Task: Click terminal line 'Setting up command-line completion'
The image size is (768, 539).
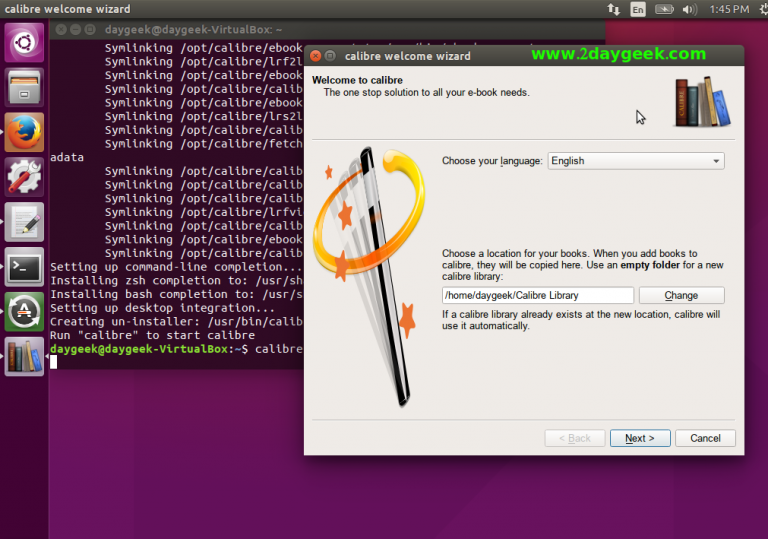Action: 175,267
